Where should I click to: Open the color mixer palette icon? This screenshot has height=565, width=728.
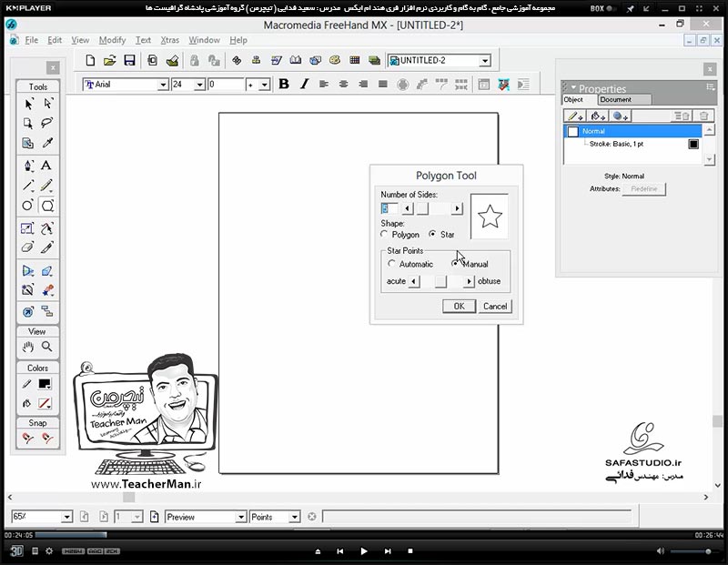335,60
